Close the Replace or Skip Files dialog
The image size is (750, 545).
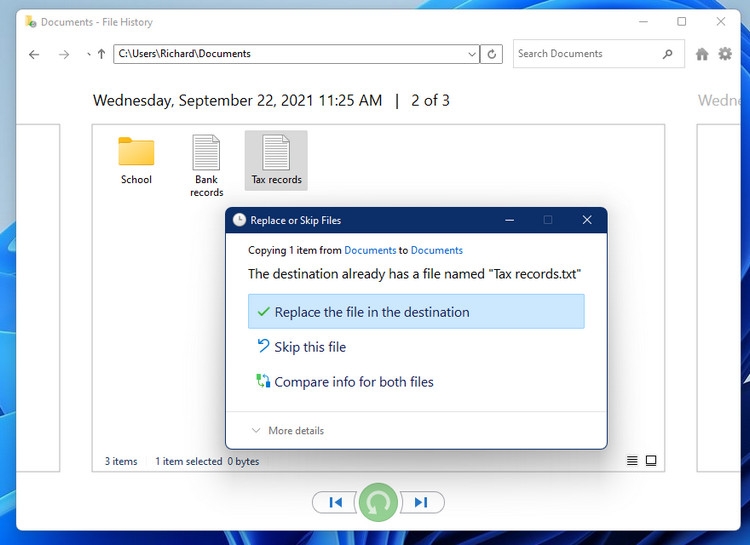[x=587, y=220]
